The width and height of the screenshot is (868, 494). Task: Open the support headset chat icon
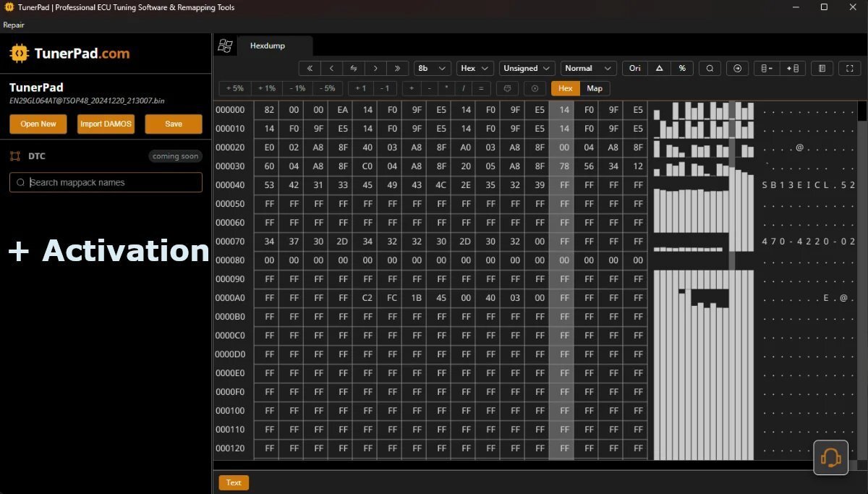click(830, 458)
